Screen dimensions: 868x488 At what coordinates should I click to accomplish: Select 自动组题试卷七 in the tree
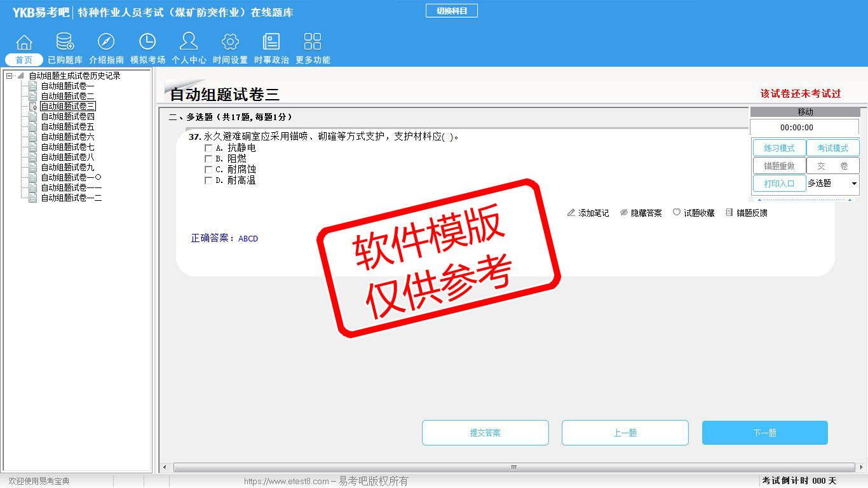67,147
